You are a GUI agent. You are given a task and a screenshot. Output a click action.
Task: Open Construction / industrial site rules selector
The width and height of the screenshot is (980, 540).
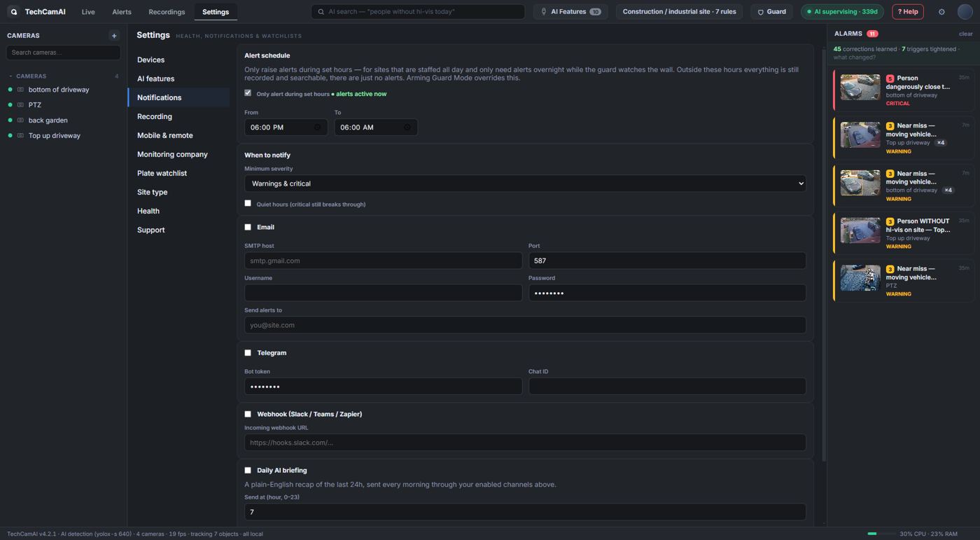679,12
